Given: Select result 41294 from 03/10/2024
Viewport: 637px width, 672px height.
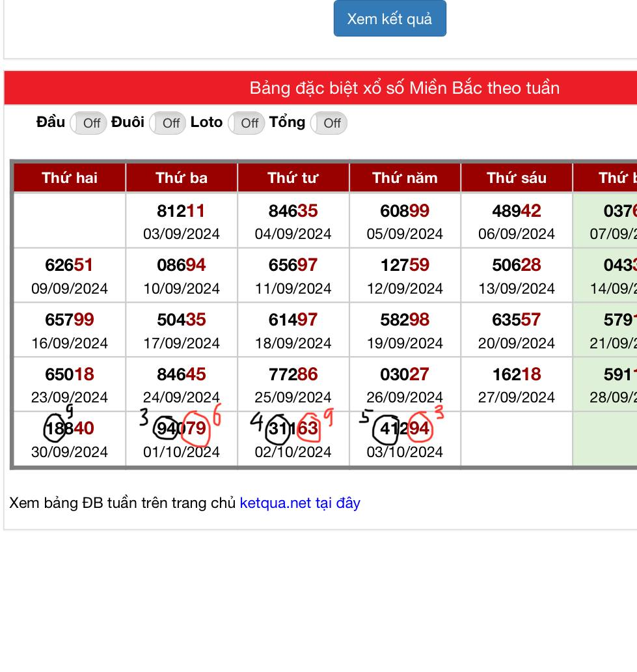Looking at the screenshot, I should click(405, 428).
